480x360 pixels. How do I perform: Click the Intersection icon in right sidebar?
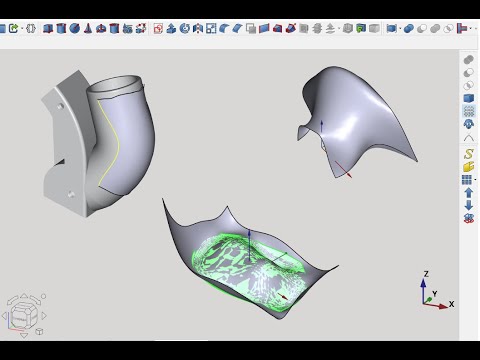coord(469,85)
